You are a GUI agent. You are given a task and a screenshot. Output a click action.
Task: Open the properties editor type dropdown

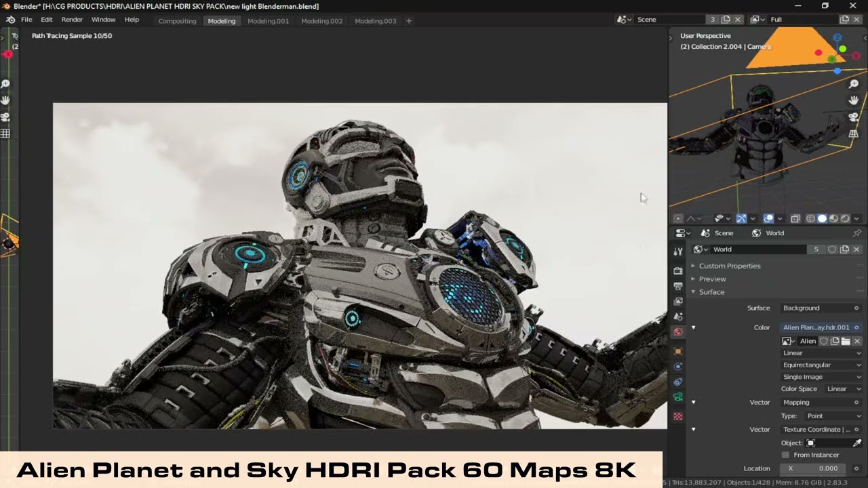pyautogui.click(x=682, y=233)
